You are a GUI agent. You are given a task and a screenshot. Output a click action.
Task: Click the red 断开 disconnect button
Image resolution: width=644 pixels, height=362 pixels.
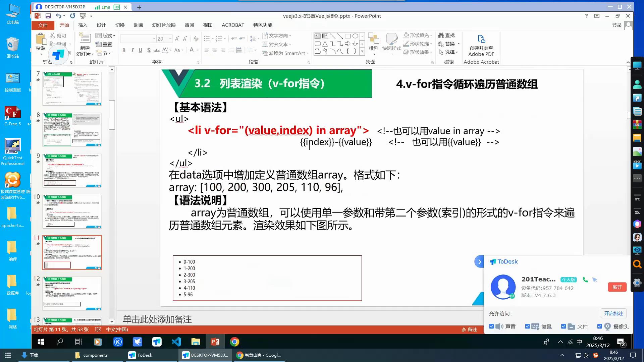click(617, 287)
